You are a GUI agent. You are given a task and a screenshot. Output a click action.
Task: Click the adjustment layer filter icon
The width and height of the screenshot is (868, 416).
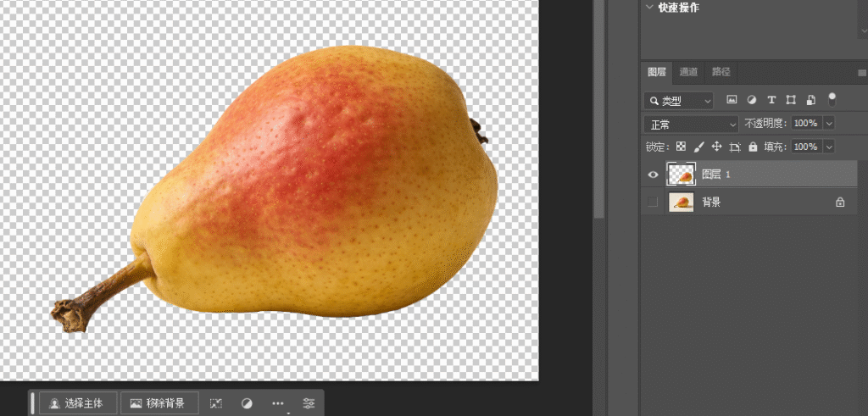(752, 101)
